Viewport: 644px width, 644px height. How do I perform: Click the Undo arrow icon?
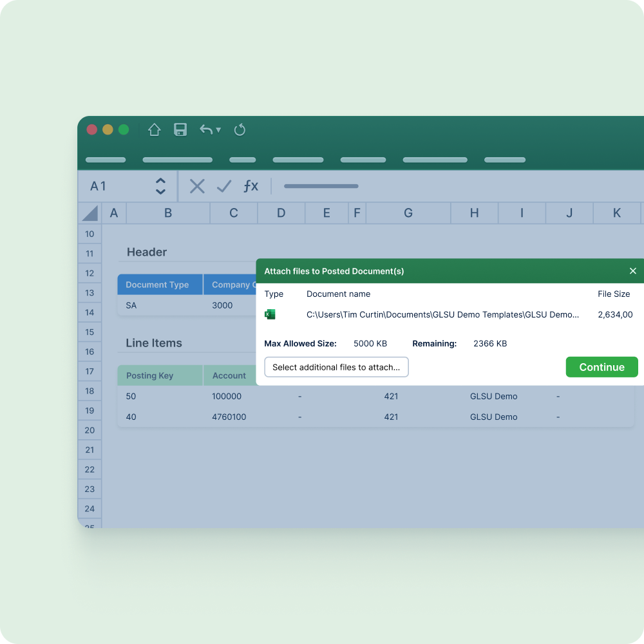[205, 130]
